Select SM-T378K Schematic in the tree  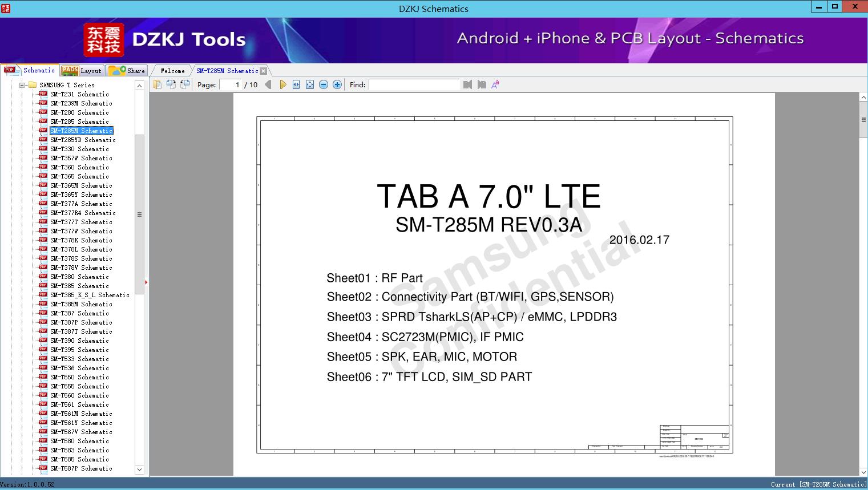[81, 240]
